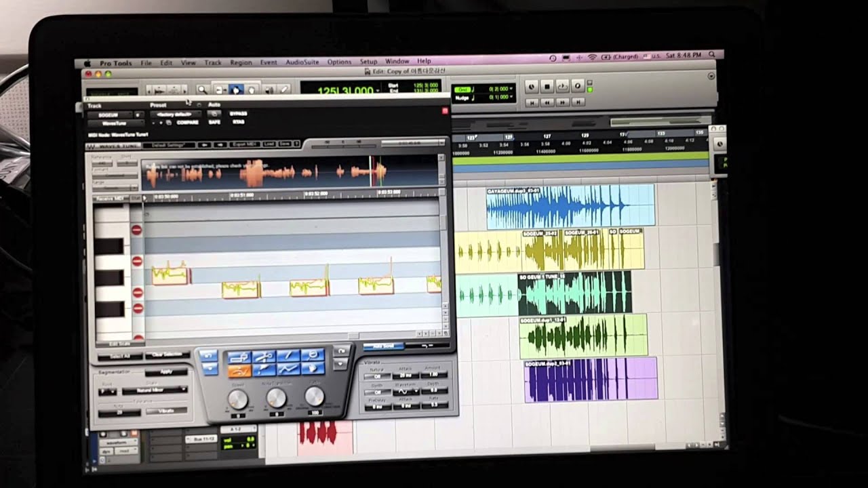Open the Window menu
Viewport: 868px width, 488px height.
(x=397, y=62)
